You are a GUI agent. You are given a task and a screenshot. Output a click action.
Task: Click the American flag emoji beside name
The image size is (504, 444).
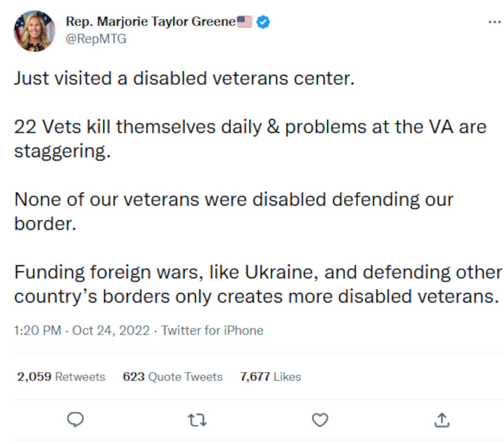tap(245, 22)
